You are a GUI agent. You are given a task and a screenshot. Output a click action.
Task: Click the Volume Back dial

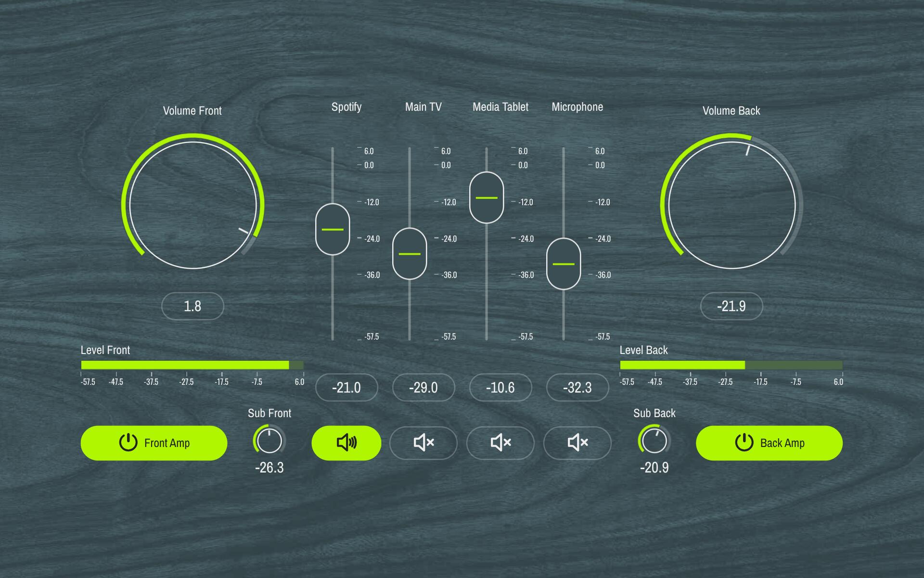[731, 205]
